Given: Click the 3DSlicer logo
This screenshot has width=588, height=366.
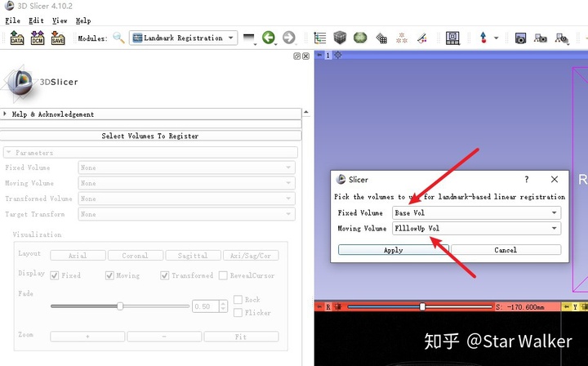Looking at the screenshot, I should (39, 82).
